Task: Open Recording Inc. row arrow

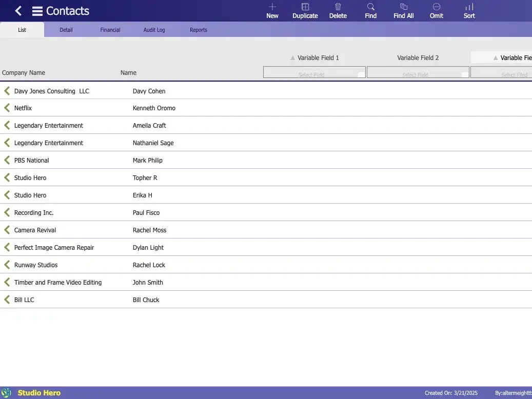Action: [x=7, y=212]
